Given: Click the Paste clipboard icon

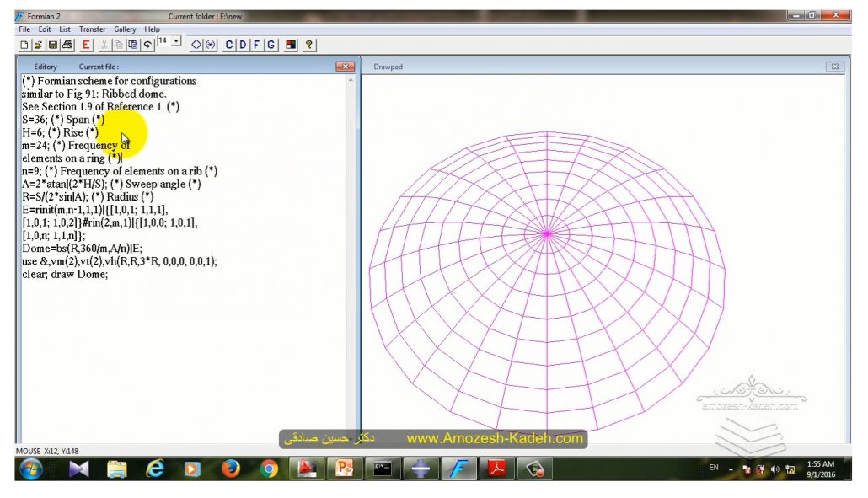Looking at the screenshot, I should click(132, 45).
